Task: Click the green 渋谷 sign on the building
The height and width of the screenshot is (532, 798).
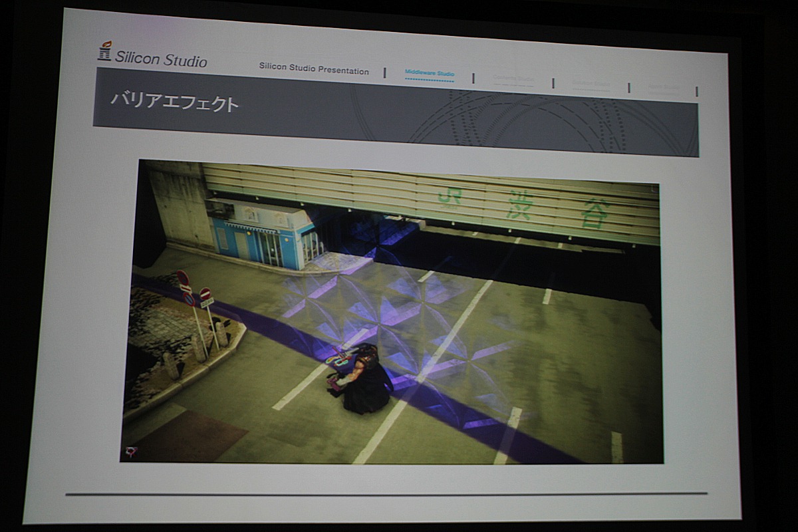Action: (558, 209)
